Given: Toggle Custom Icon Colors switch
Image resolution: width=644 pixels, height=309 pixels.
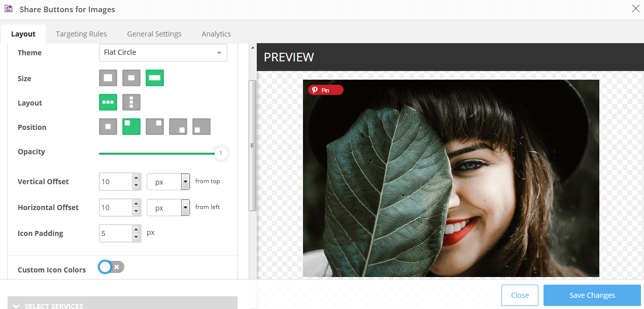Looking at the screenshot, I should click(112, 267).
